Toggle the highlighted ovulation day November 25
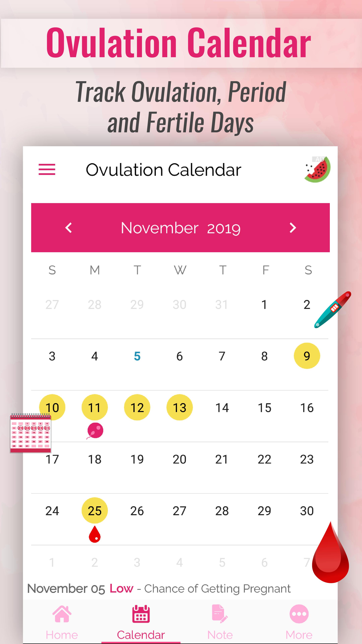Image resolution: width=362 pixels, height=644 pixels. point(94,511)
